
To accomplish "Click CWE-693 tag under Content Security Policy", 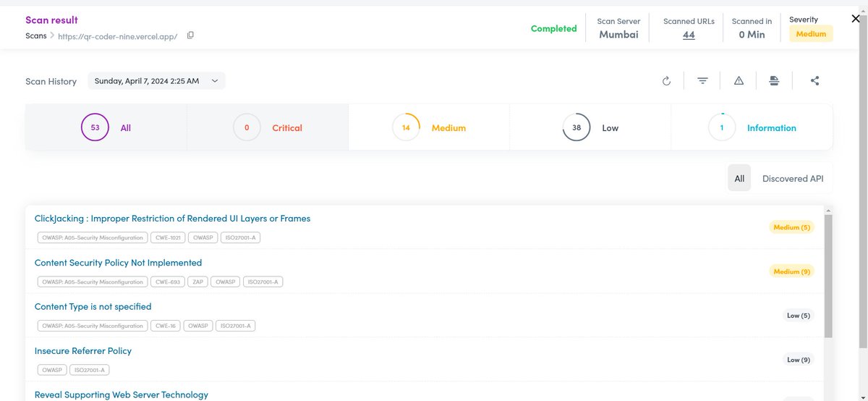I will click(169, 282).
